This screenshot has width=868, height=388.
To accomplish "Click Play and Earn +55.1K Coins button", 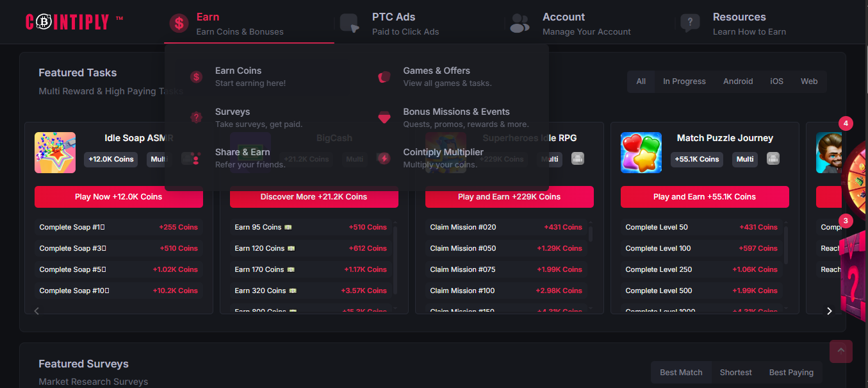I will (x=705, y=197).
